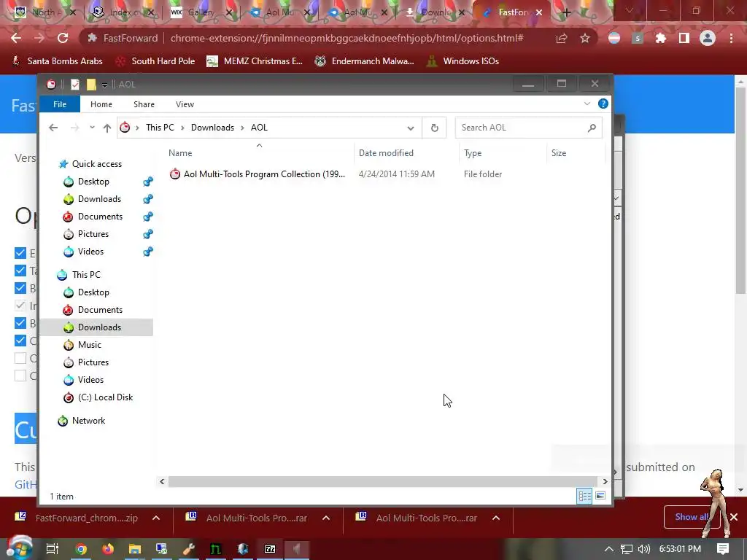Open Chrome tab search chevron
The width and height of the screenshot is (747, 560).
pos(630,10)
